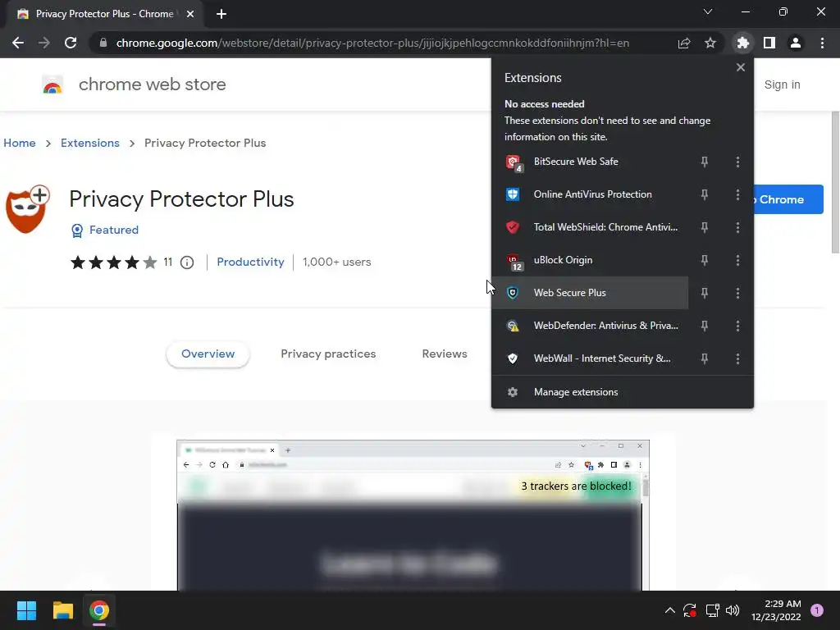Open the uBlock Origin extension

(x=589, y=260)
